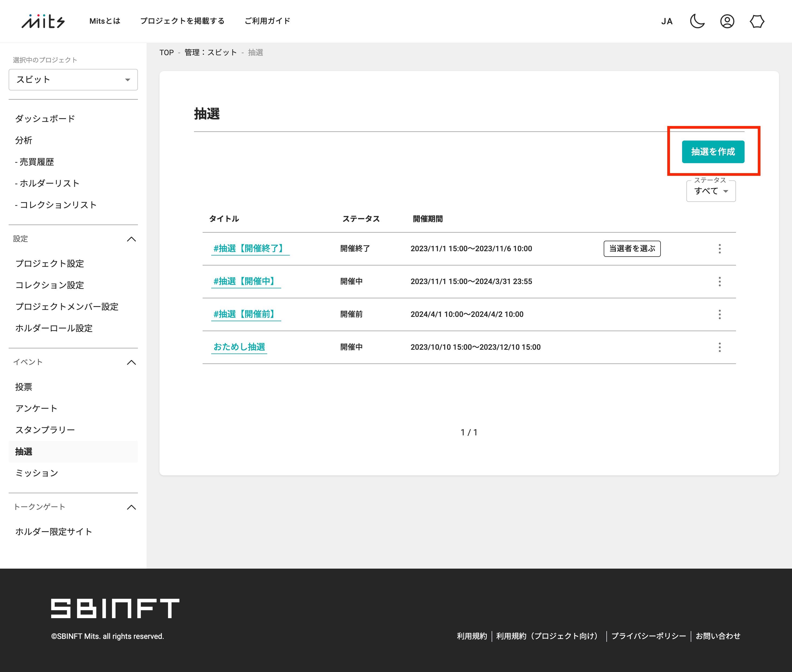792x672 pixels.
Task: Open コレクションリスト in sidebar
Action: click(x=56, y=205)
